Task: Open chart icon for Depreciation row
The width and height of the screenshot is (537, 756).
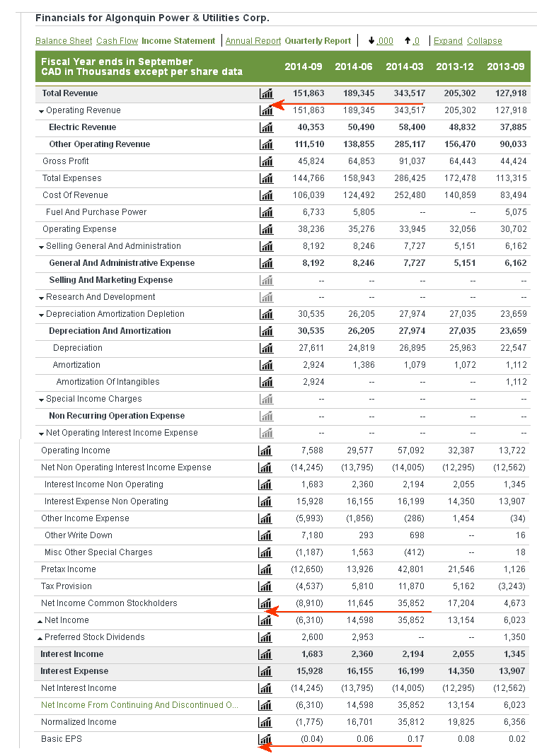Action: 266,348
